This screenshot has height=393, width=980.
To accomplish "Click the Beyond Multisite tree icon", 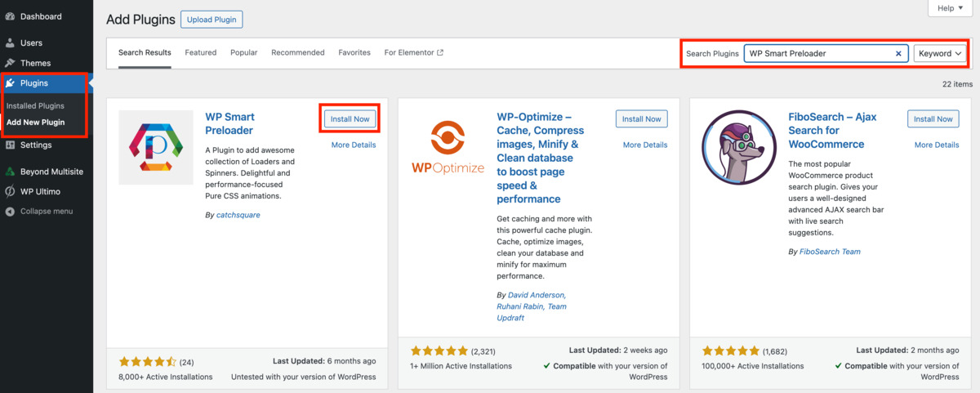I will (10, 172).
